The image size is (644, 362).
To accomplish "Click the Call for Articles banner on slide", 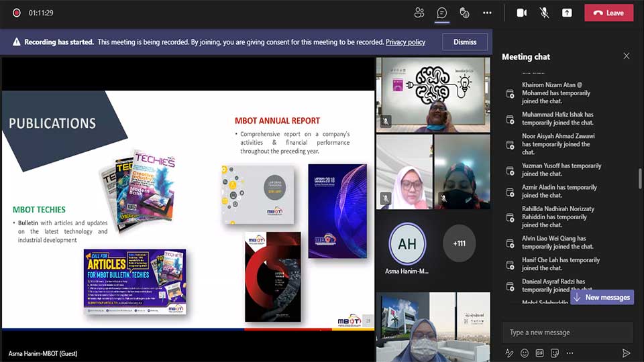I will [x=135, y=282].
